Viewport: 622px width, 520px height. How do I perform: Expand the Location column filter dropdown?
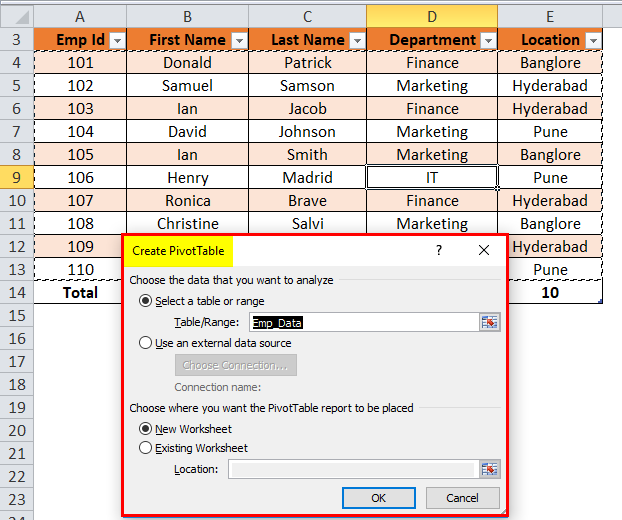click(593, 41)
